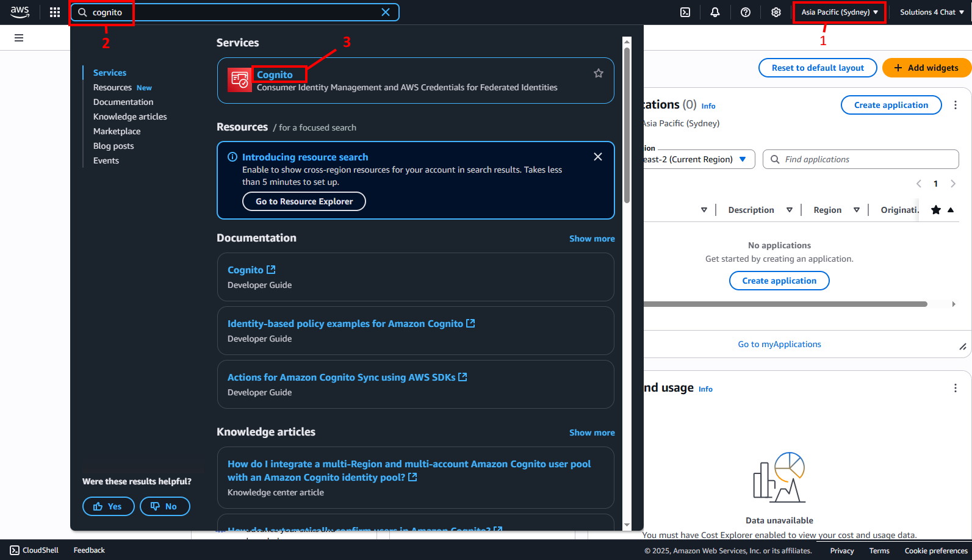972x560 pixels.
Task: Open the help question mark menu
Action: 745,12
